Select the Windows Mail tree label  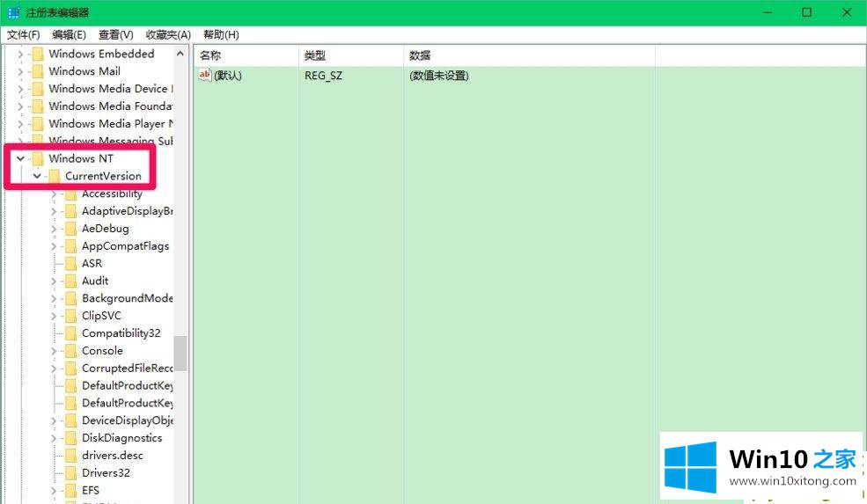(x=84, y=71)
